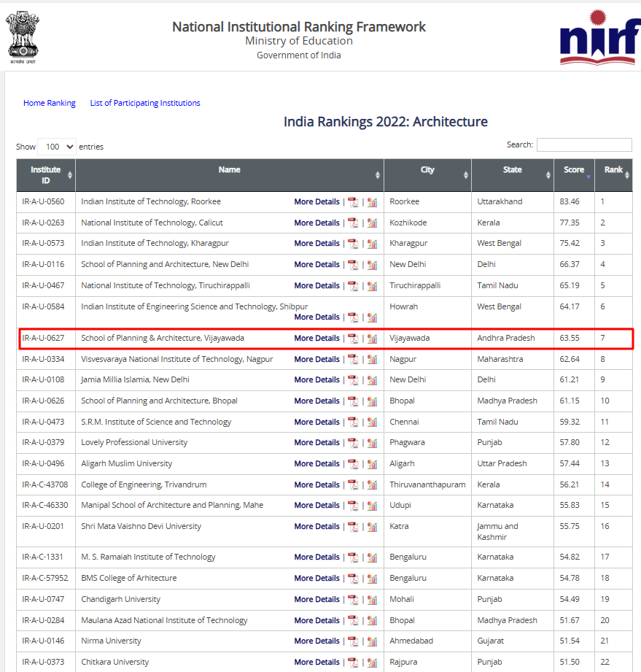Open List of Participating Institutions
The height and width of the screenshot is (672, 641).
click(x=145, y=103)
